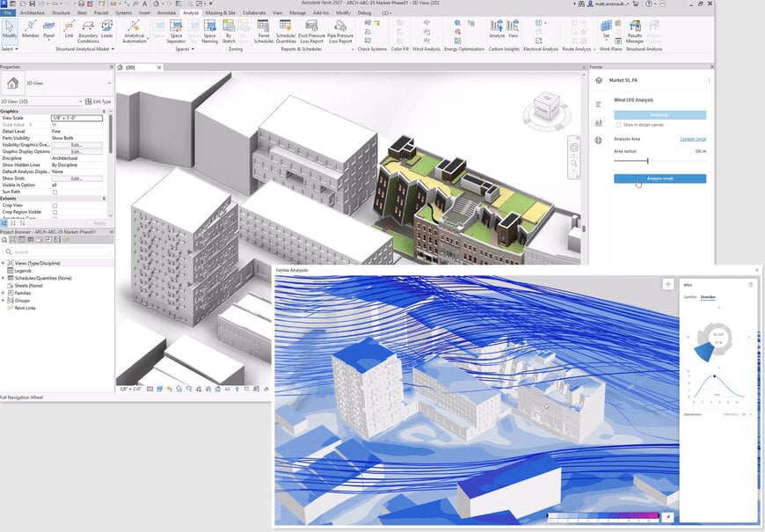
Task: Select the analytical Link tool
Action: (69, 29)
